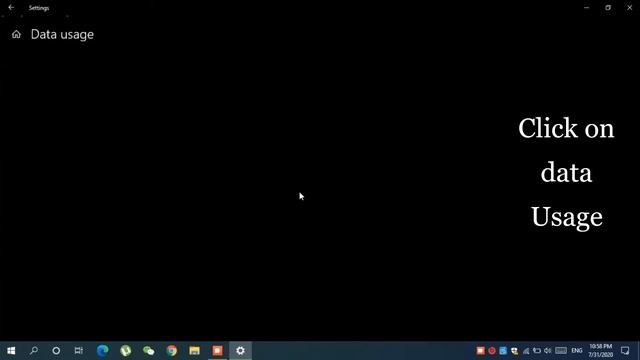This screenshot has height=360, width=640.
Task: Open WeChat from the taskbar
Action: pos(149,351)
